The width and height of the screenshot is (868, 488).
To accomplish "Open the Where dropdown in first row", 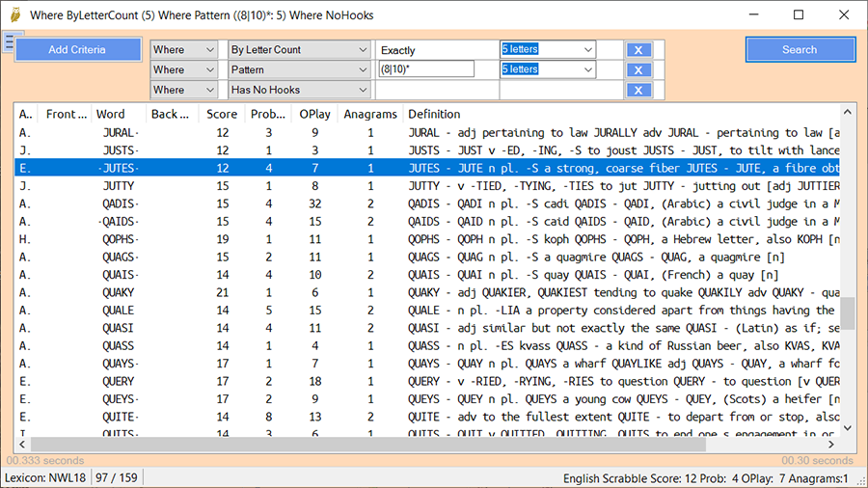I will (209, 50).
